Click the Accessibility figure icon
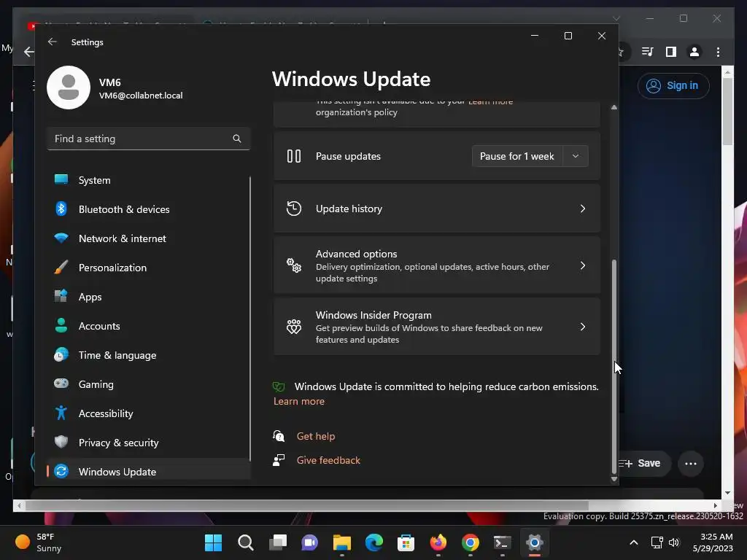747x560 pixels. pos(61,413)
